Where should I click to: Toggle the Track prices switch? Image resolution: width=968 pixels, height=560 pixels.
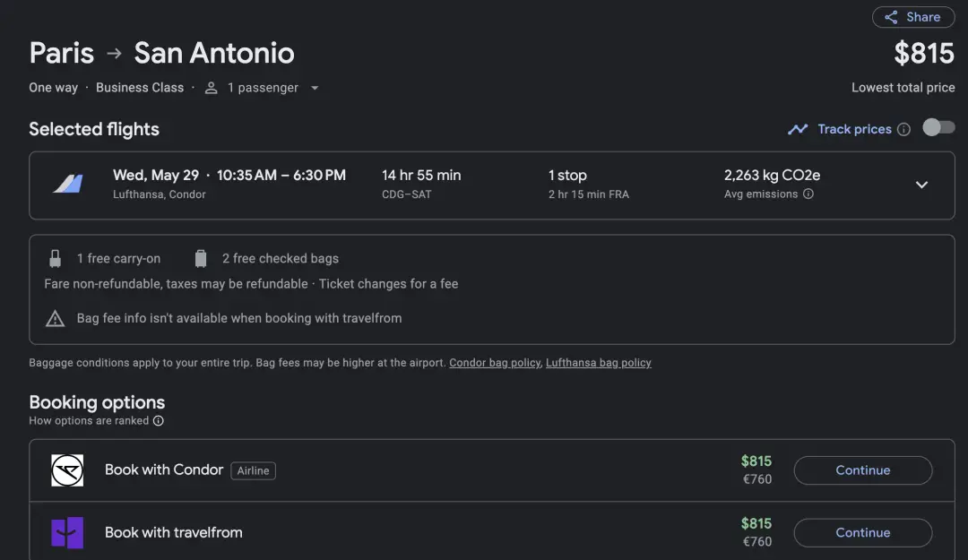pos(938,128)
